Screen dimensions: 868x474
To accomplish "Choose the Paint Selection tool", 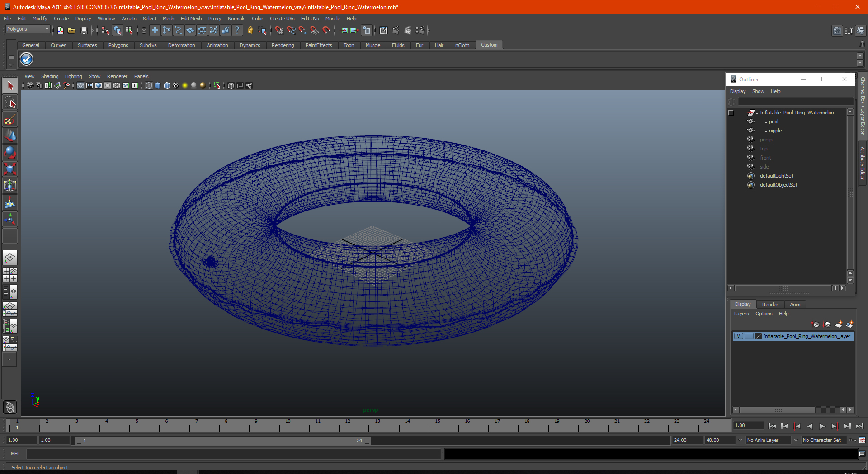I will 10,119.
